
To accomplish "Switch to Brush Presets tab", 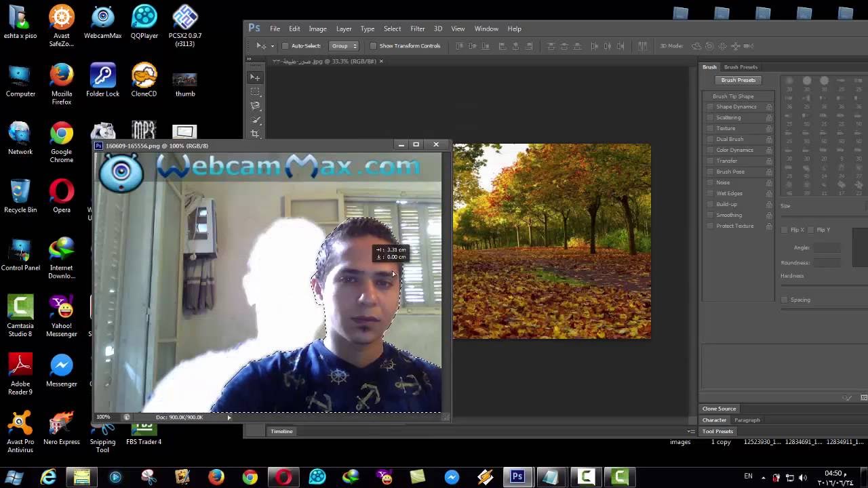I will pyautogui.click(x=741, y=67).
